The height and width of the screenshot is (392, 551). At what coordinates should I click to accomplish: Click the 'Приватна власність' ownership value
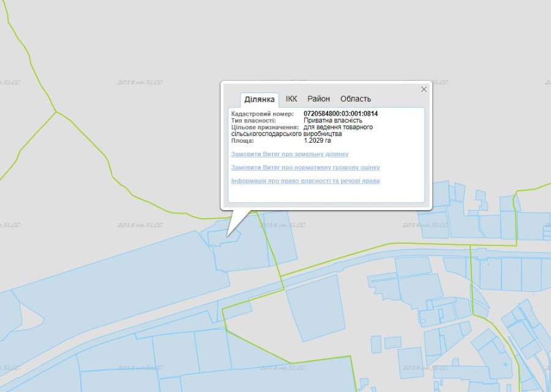[332, 121]
